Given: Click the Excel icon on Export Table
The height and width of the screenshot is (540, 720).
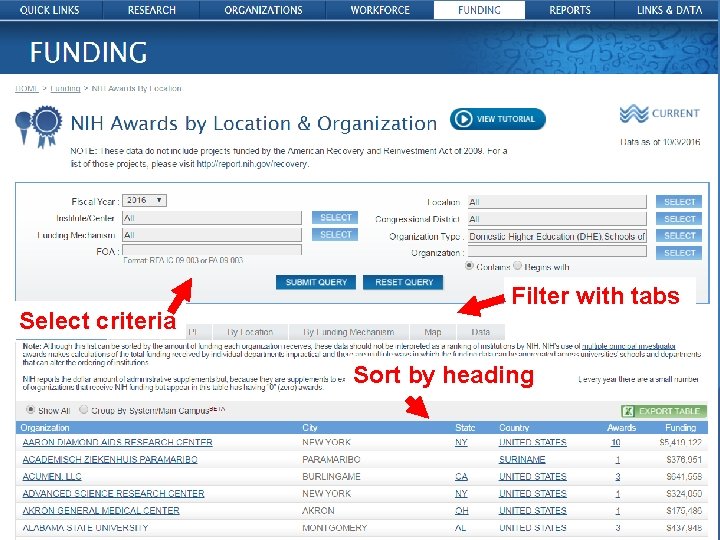Looking at the screenshot, I should (x=628, y=411).
